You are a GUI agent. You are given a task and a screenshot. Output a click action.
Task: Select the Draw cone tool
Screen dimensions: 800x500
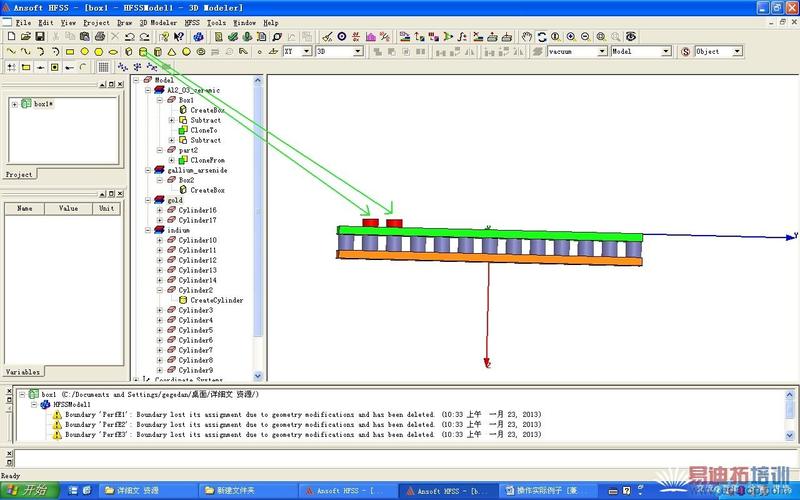tap(172, 52)
